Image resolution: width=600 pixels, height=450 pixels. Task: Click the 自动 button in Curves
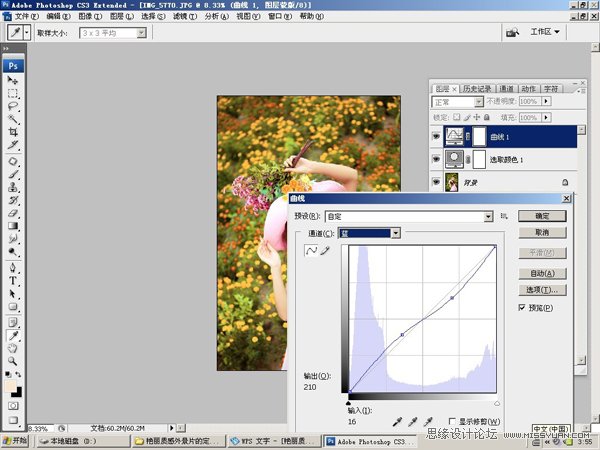542,273
